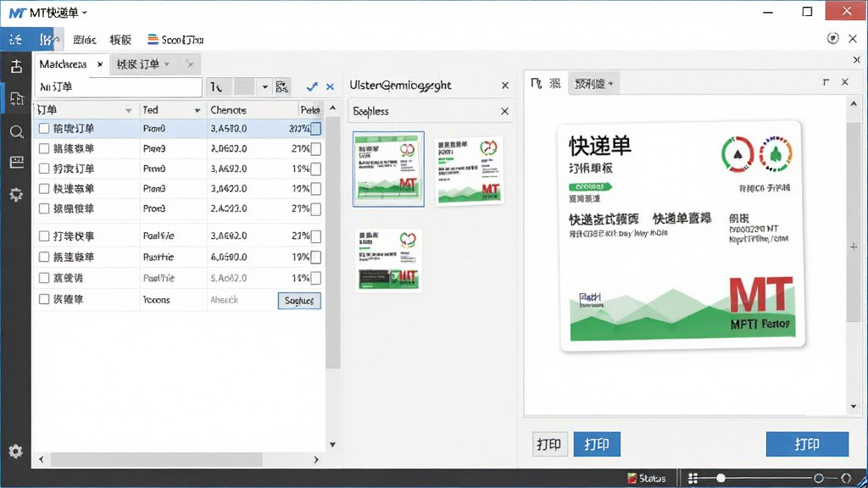Image resolution: width=868 pixels, height=488 pixels.
Task: Close the UlsterGemiogsght panel
Action: (x=505, y=86)
